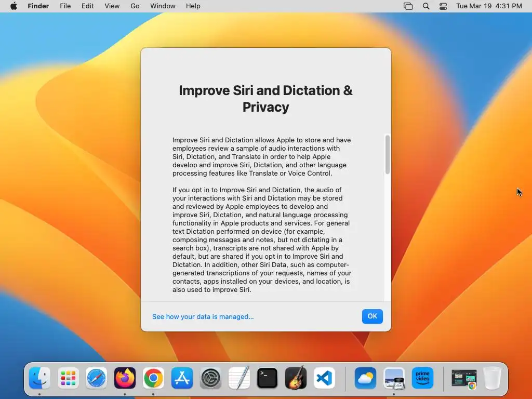Open Spotlight search magnifier icon
The image size is (532, 399).
tap(426, 6)
